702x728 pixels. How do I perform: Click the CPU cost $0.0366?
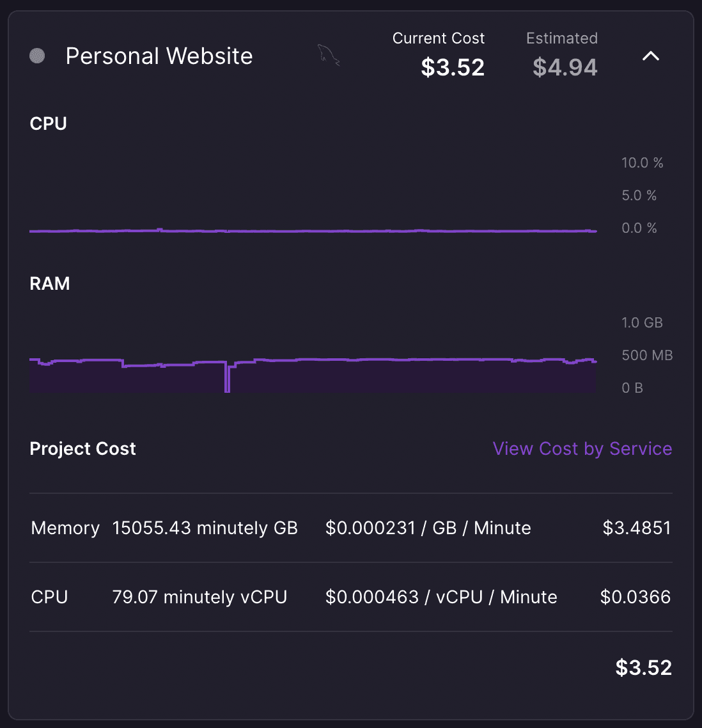coord(636,597)
